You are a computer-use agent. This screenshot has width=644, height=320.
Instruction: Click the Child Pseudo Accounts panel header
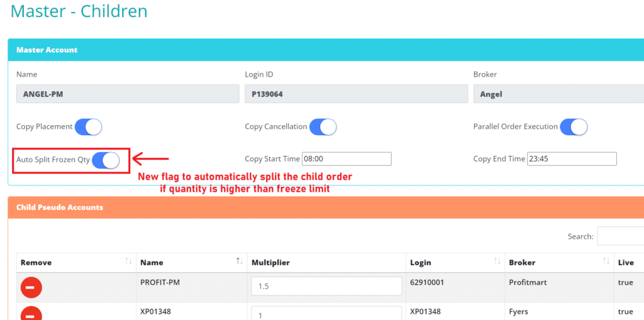(x=326, y=207)
